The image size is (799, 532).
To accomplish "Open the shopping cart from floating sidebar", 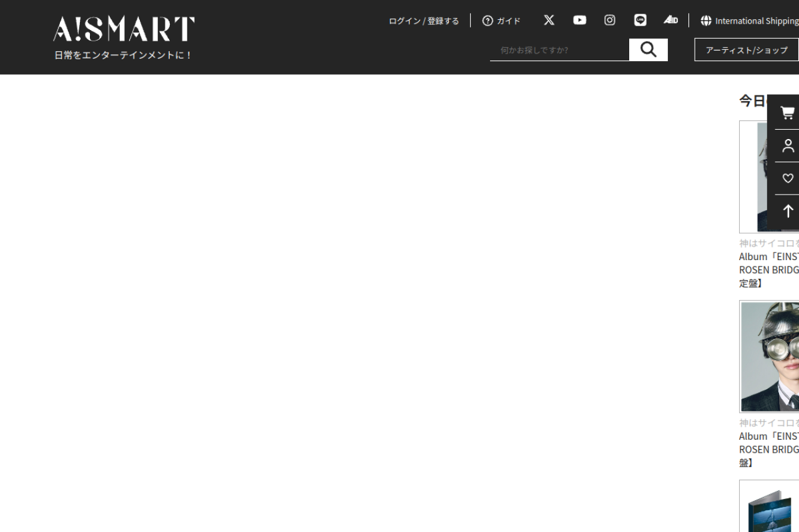I will pos(788,113).
